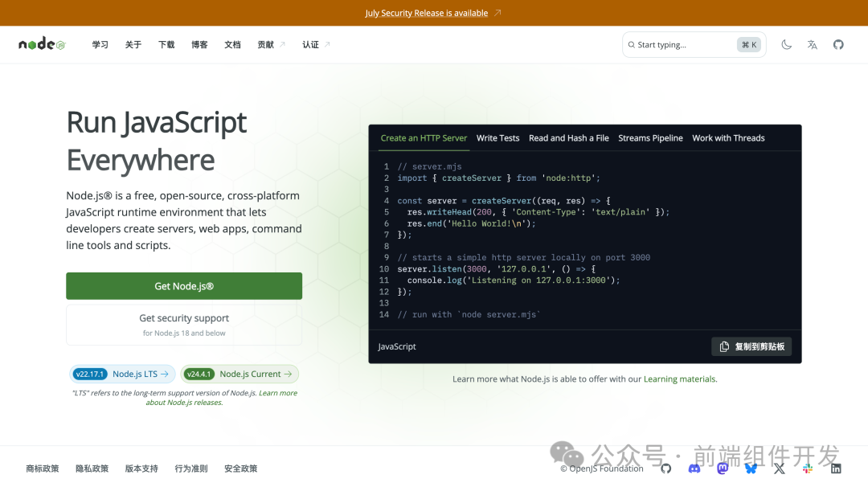This screenshot has height=491, width=868.
Task: Select Write Tests tab
Action: click(x=497, y=138)
